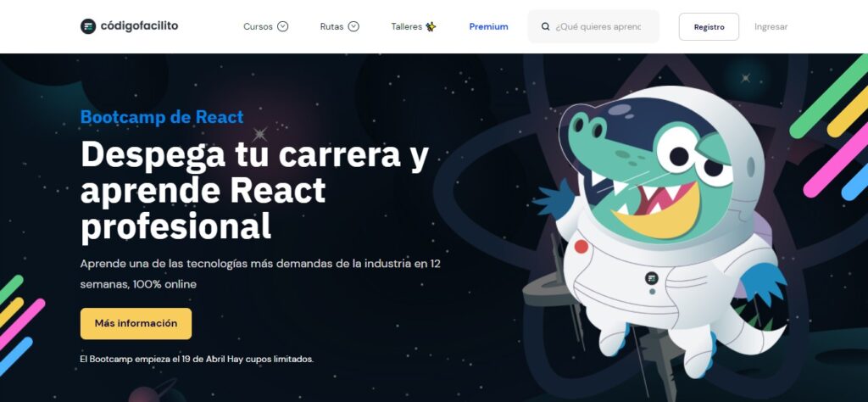
Task: Click the yellow Más información button
Action: (136, 323)
